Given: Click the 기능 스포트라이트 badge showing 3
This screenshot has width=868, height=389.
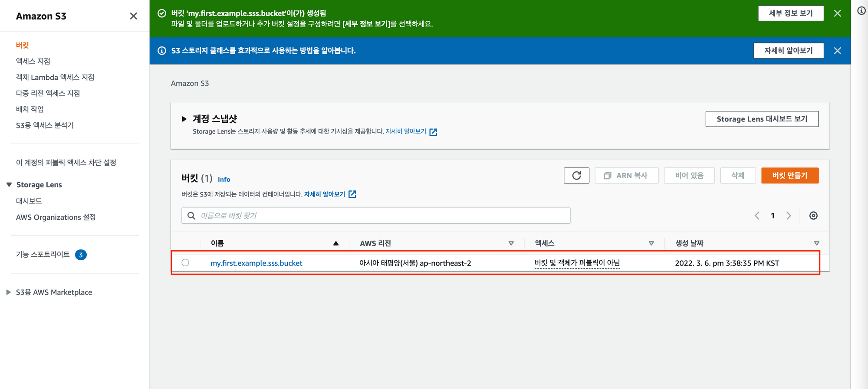Looking at the screenshot, I should click(81, 255).
